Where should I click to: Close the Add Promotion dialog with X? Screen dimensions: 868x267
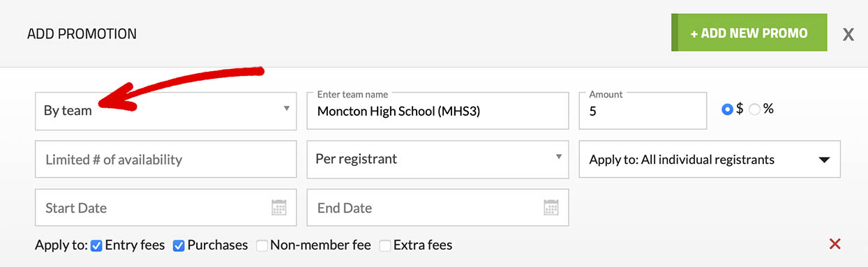[x=848, y=35]
